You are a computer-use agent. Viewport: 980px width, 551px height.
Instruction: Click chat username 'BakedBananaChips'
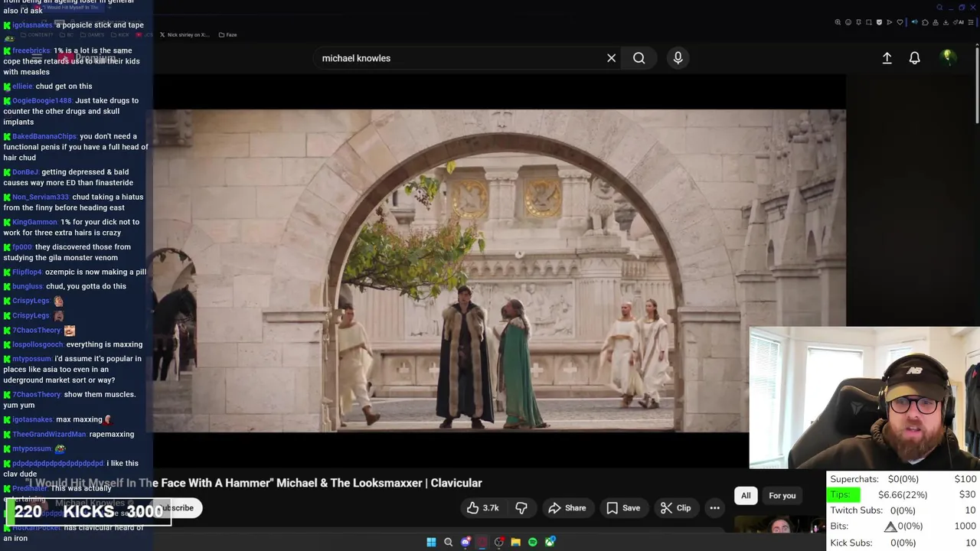click(44, 136)
